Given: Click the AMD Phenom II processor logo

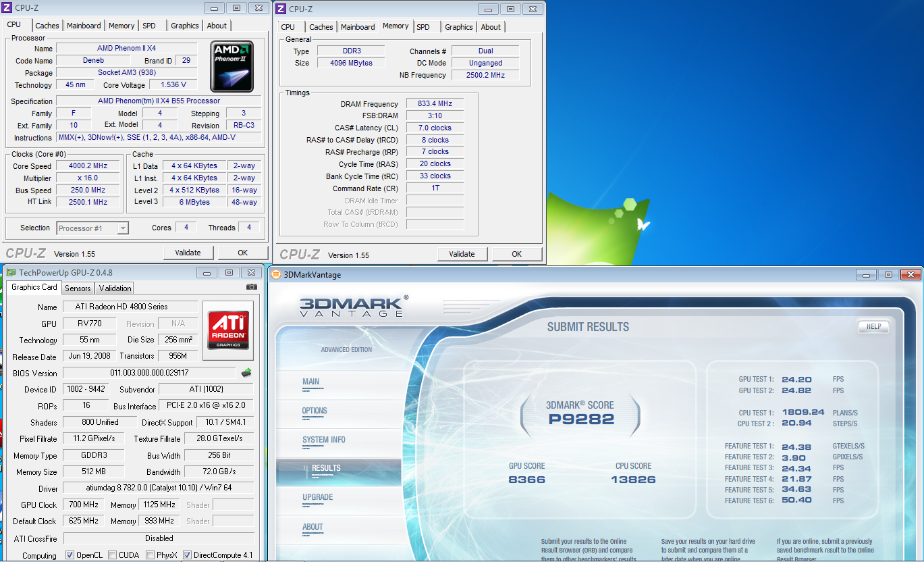Looking at the screenshot, I should point(232,66).
